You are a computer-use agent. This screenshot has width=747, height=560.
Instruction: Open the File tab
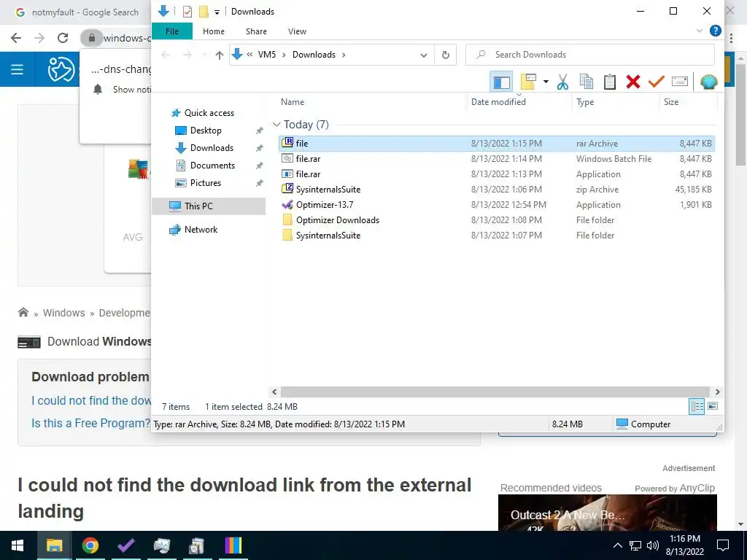(172, 31)
